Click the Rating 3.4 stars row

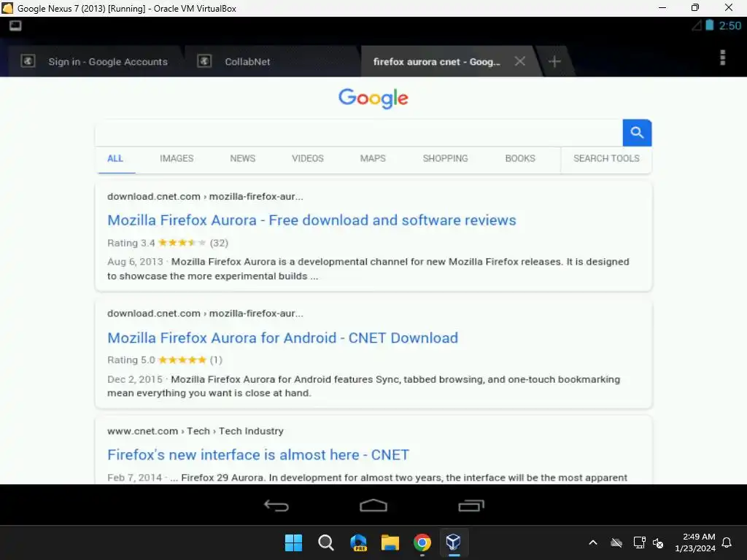pyautogui.click(x=168, y=243)
